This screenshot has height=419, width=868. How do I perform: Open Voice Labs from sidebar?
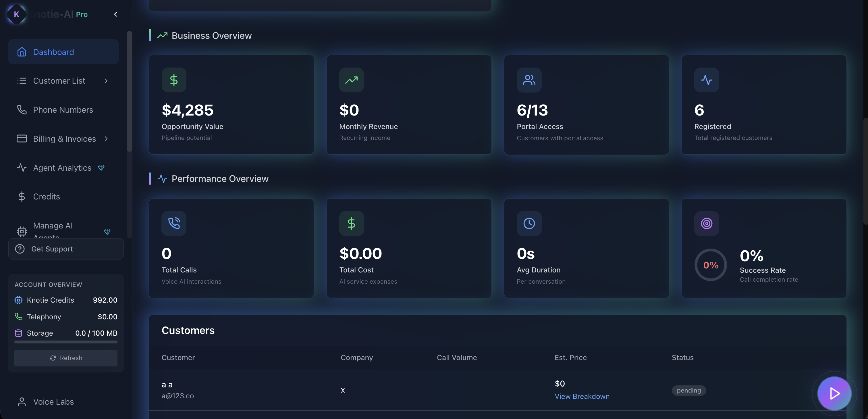coord(53,402)
